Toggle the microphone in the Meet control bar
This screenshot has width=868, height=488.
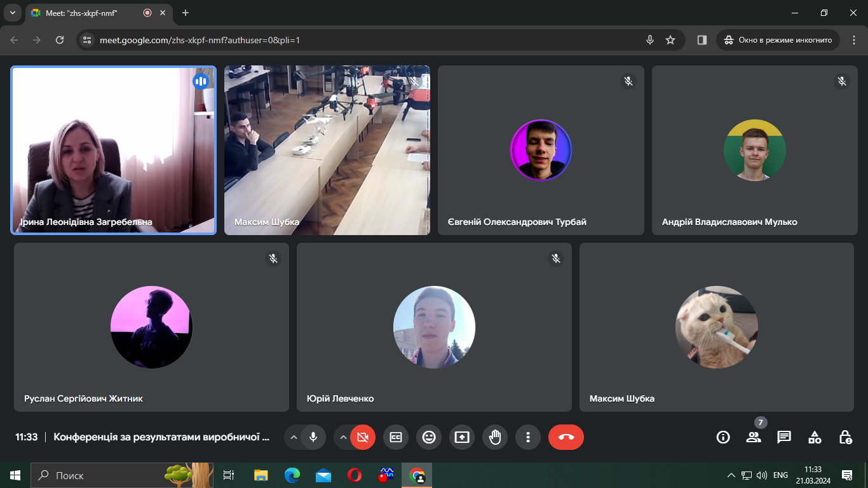coord(313,437)
